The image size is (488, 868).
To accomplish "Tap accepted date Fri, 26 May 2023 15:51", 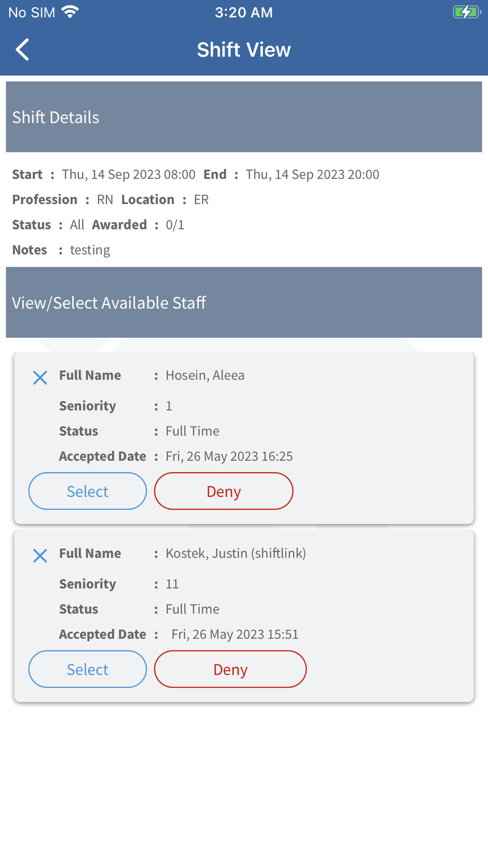I will click(x=235, y=634).
